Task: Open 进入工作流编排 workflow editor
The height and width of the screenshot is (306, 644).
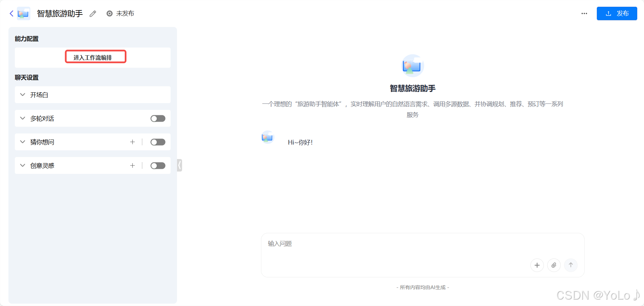Action: pyautogui.click(x=93, y=58)
